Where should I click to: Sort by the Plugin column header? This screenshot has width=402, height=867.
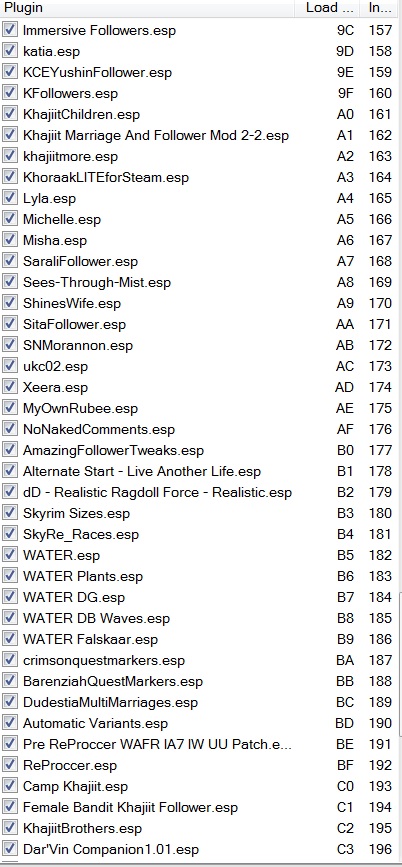point(154,8)
